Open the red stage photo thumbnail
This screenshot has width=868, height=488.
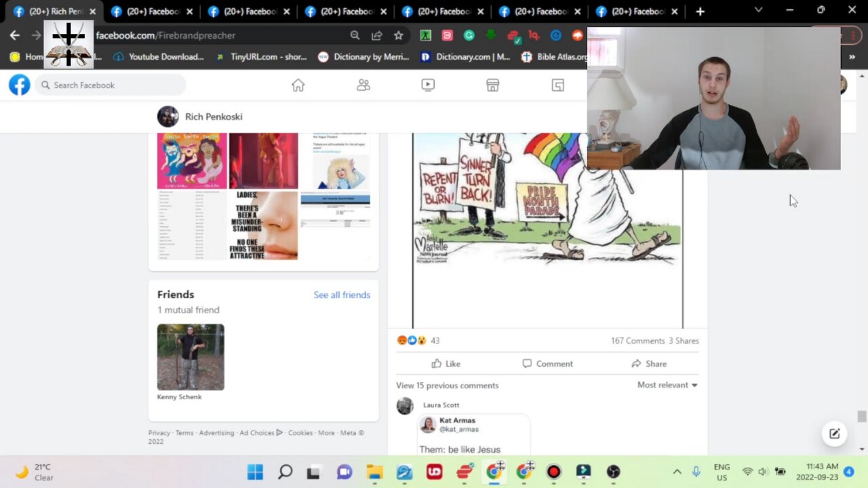(263, 161)
